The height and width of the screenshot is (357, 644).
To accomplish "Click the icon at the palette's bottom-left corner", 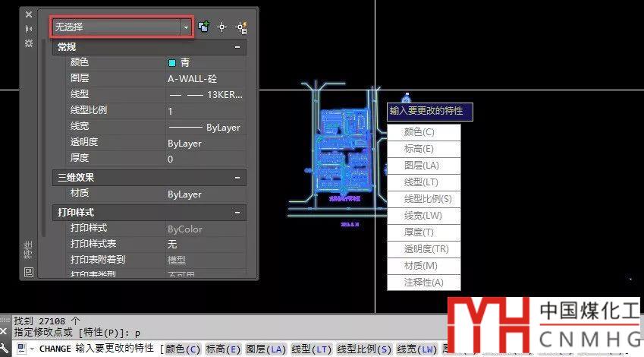I will [29, 272].
